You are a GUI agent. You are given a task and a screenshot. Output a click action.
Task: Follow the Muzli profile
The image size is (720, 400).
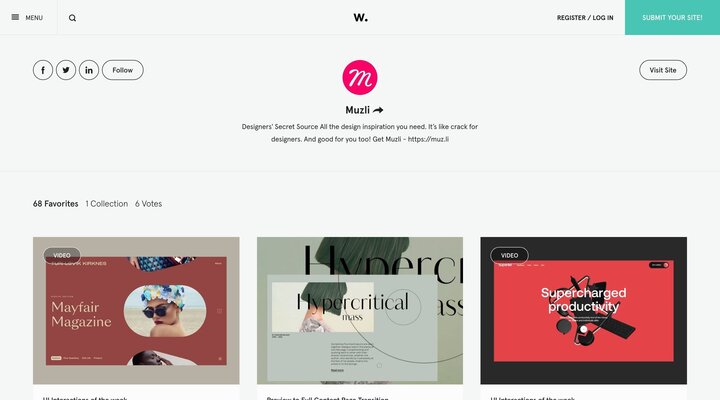(123, 70)
